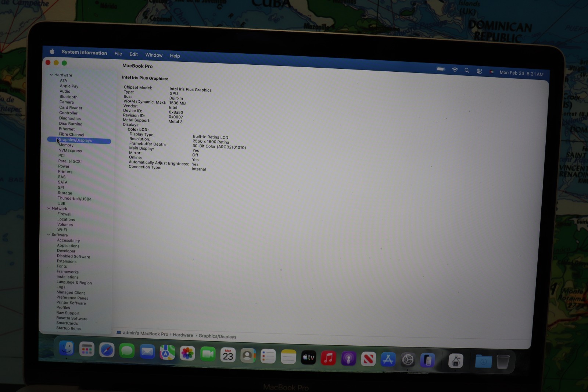Select Extensions in sidebar

67,261
